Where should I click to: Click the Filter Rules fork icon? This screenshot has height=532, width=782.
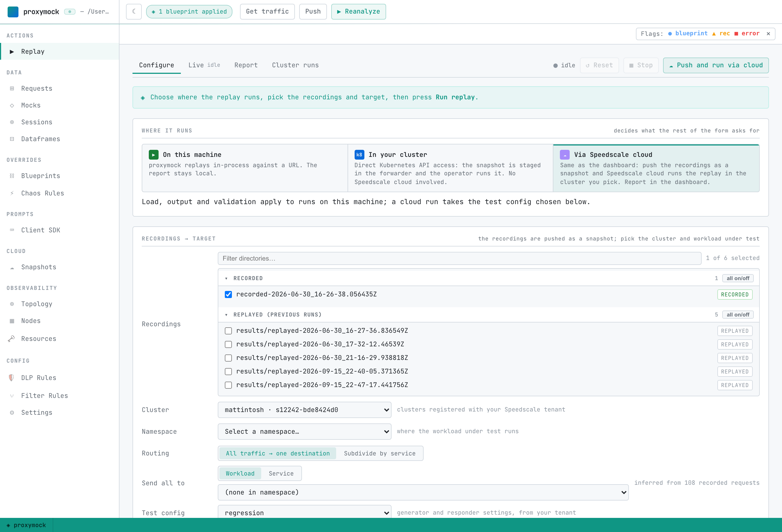tap(12, 396)
